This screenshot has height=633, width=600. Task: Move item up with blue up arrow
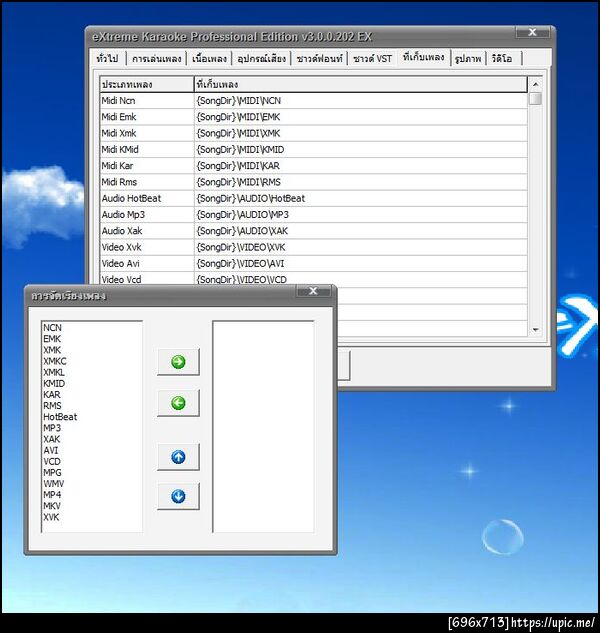point(178,457)
